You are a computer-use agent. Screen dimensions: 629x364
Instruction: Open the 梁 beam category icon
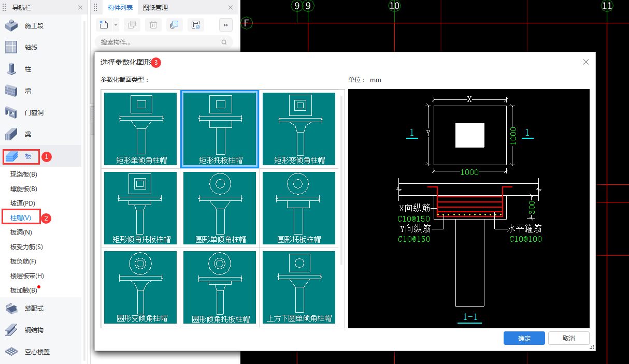click(11, 134)
